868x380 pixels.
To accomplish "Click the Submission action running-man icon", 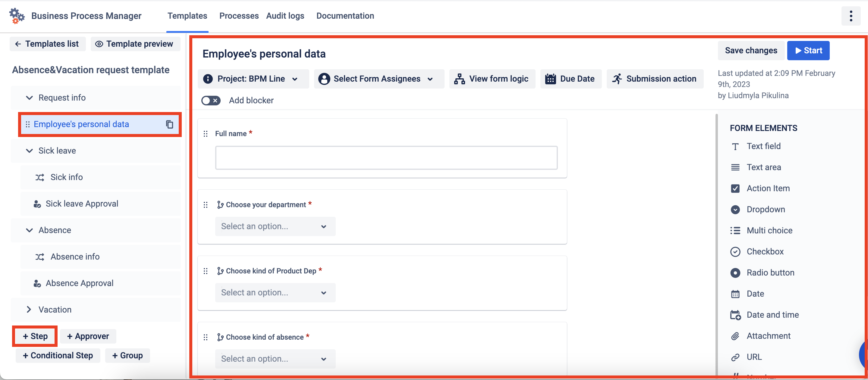I will pos(617,79).
